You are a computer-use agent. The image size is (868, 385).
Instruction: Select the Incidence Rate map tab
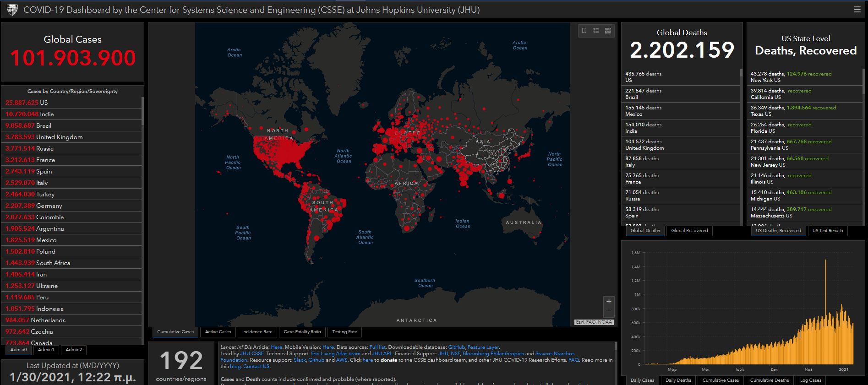tap(257, 332)
